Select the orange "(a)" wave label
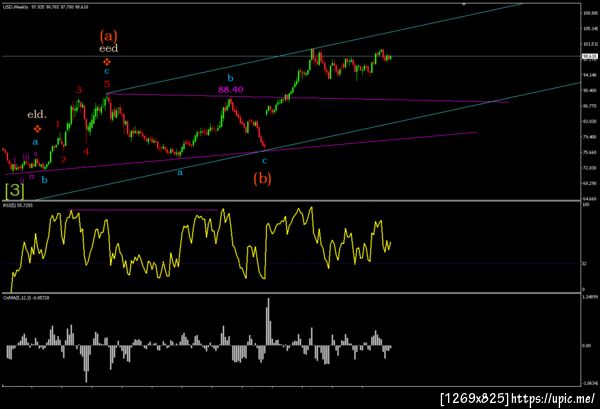Image resolution: width=600 pixels, height=409 pixels. pos(108,36)
